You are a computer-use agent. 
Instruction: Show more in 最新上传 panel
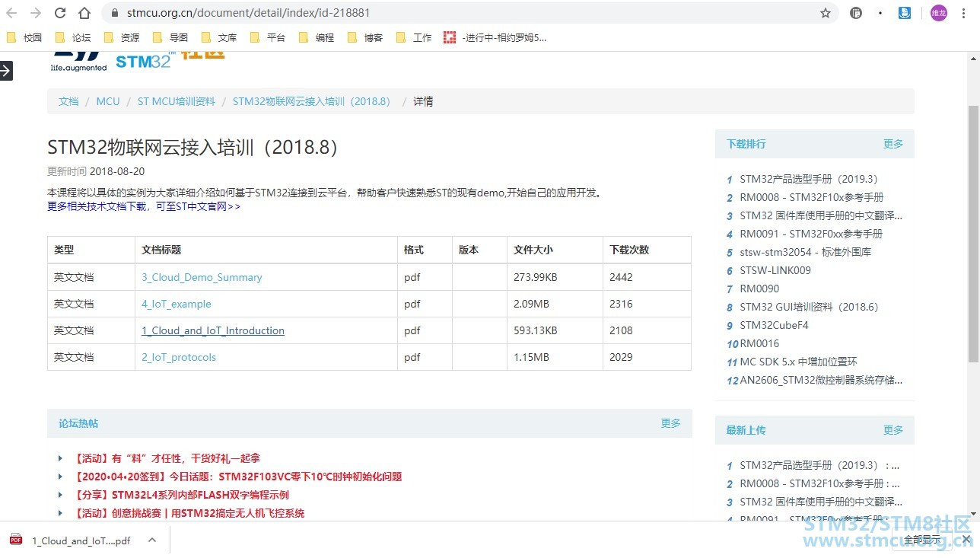pos(893,430)
